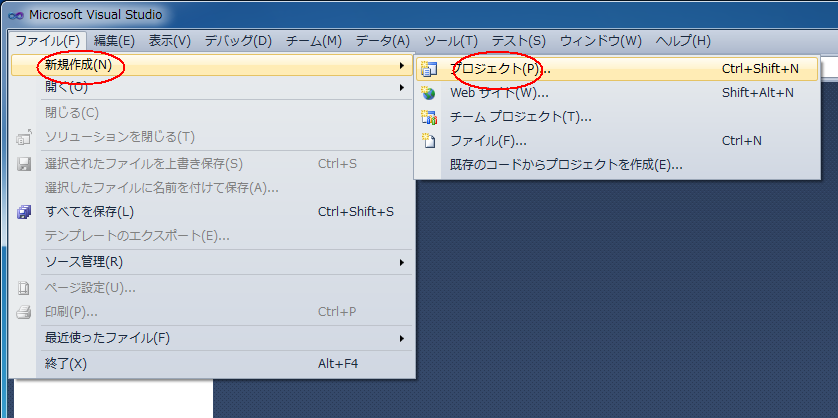Click the Visual Studio infinity logo icon
The width and height of the screenshot is (838, 418).
17,15
